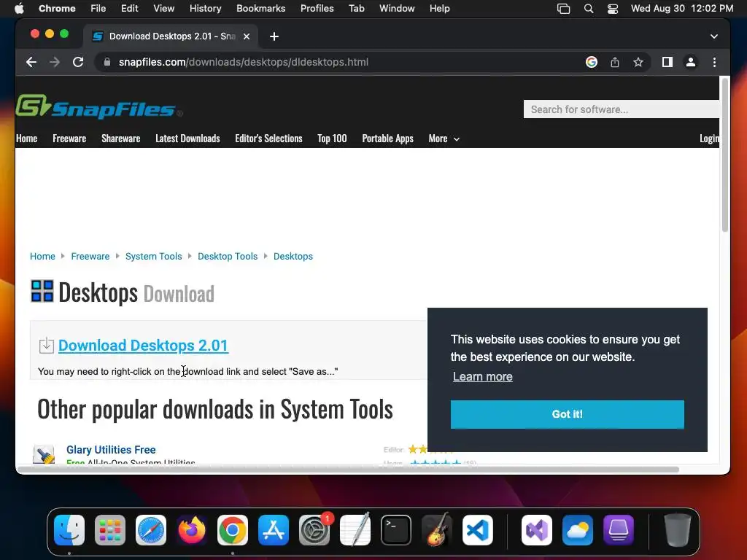The width and height of the screenshot is (747, 560).
Task: Click the Home link in site navigation
Action: [27, 139]
